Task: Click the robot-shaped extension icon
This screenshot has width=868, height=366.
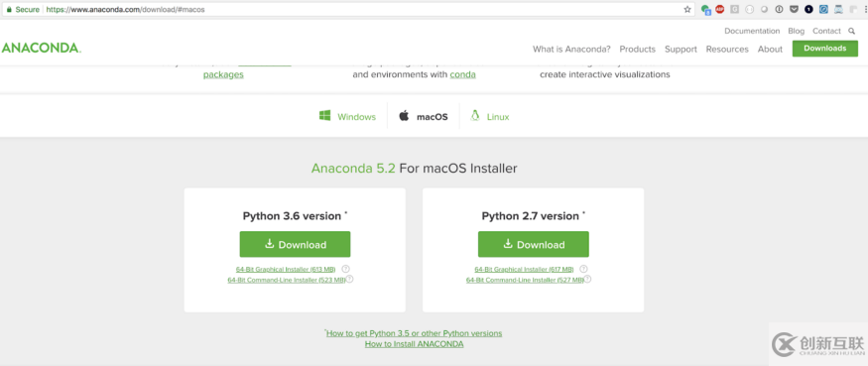Action: pos(838,9)
